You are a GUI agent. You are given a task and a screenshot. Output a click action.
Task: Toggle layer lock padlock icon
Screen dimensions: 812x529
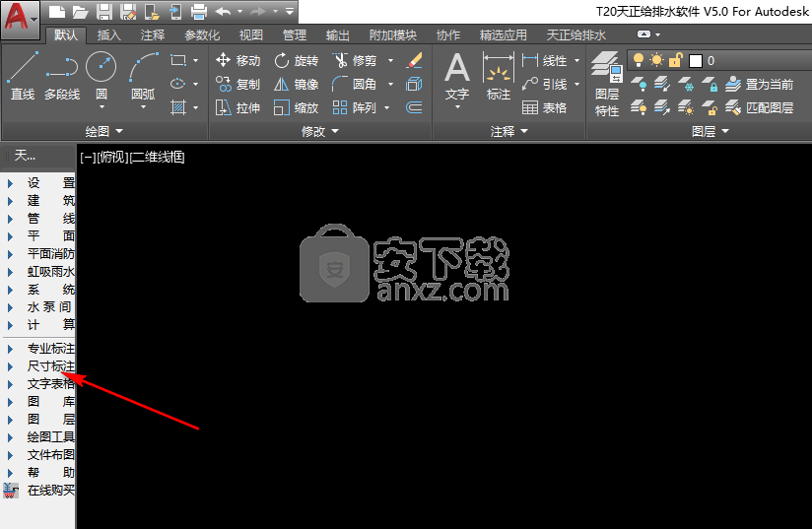point(675,60)
